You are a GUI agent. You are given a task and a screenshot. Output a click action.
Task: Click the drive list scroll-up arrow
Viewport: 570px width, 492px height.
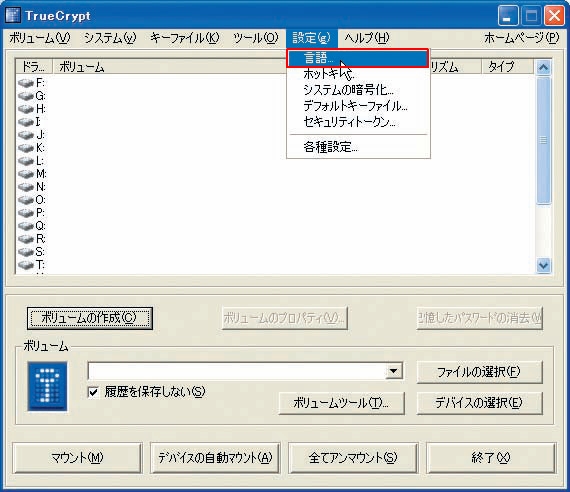tap(543, 67)
